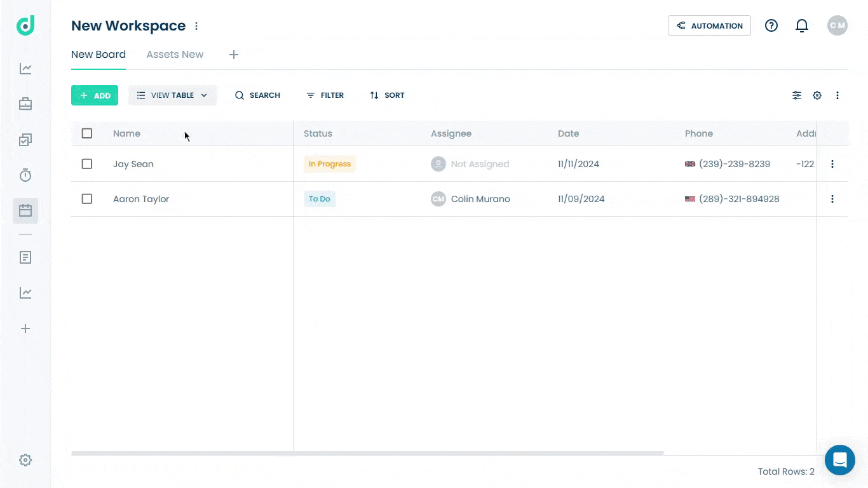Open board settings gear icon in toolbar
The image size is (868, 488).
[x=817, y=95]
